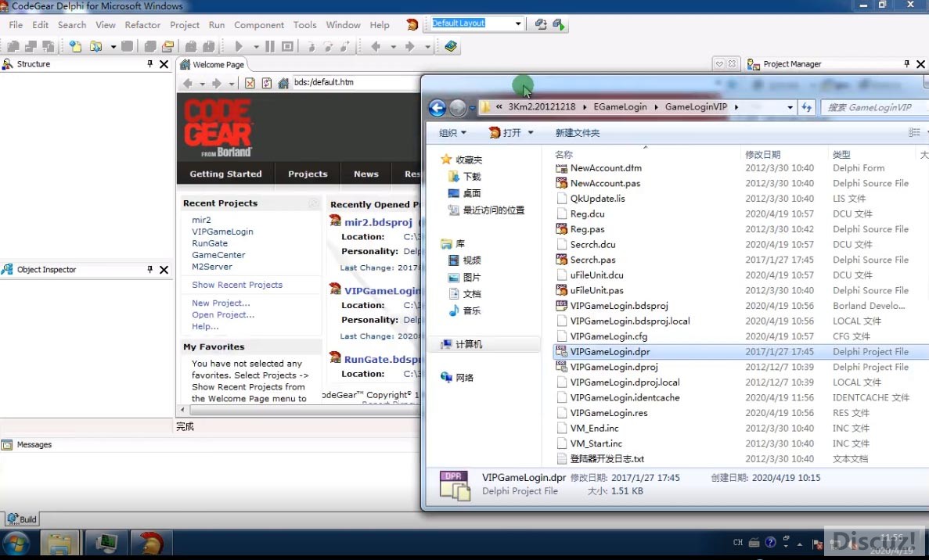Click the Welcome Page home icon
Image resolution: width=929 pixels, height=560 pixels.
pos(283,84)
